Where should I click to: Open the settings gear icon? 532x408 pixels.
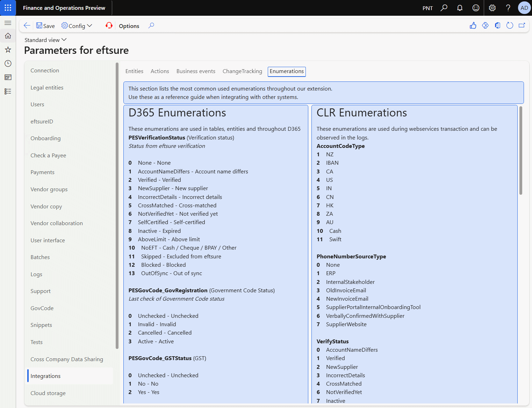tap(492, 8)
